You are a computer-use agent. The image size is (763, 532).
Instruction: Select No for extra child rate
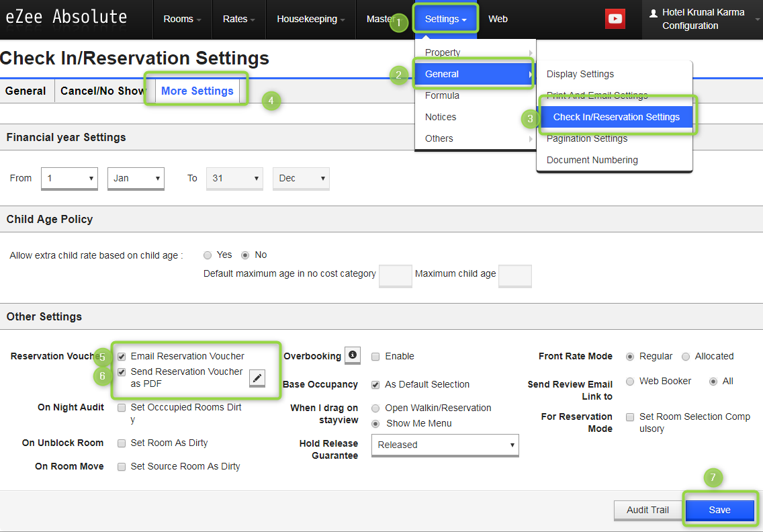pyautogui.click(x=245, y=255)
